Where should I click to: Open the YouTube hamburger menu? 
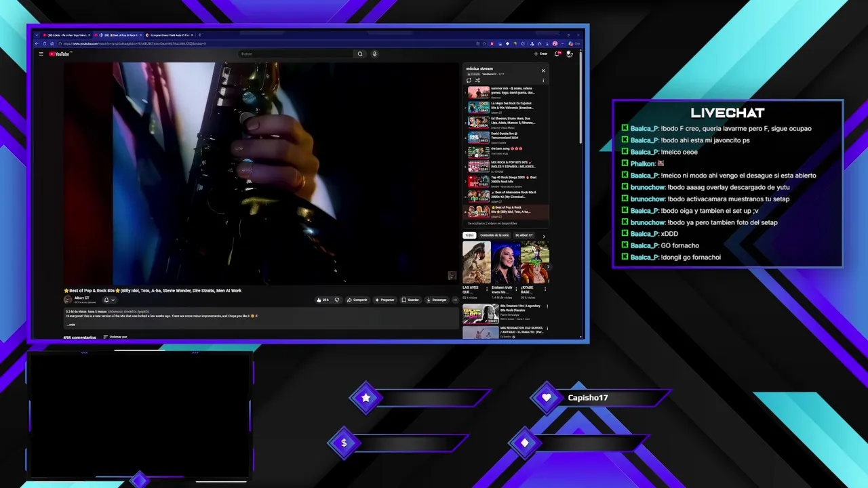41,54
